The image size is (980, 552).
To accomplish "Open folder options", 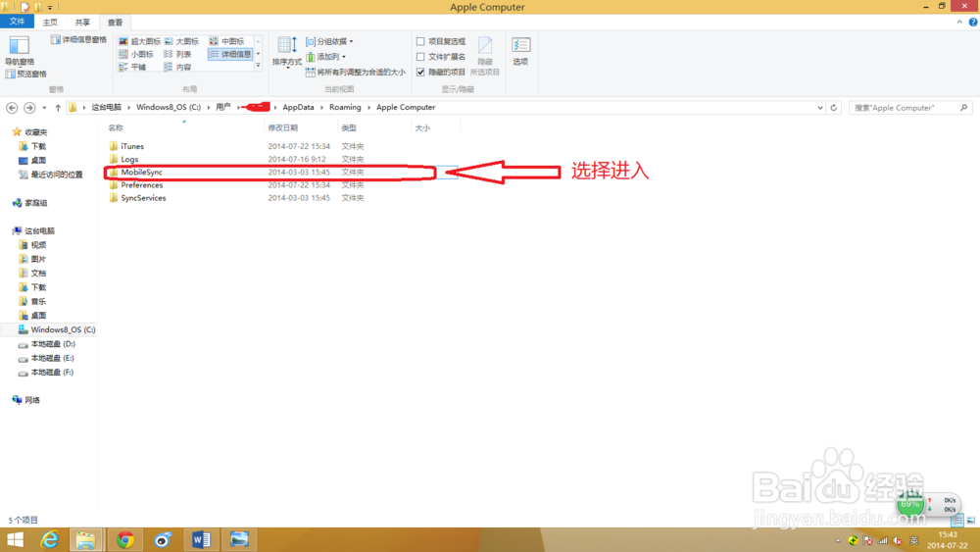I will pyautogui.click(x=520, y=51).
